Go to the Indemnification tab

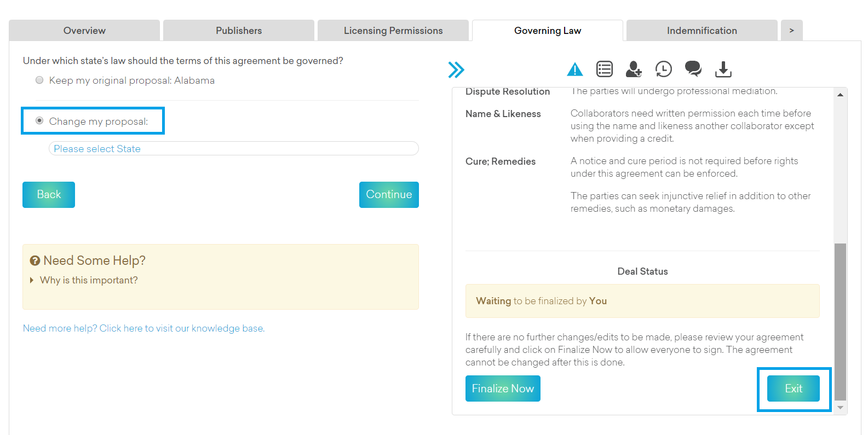(x=702, y=31)
